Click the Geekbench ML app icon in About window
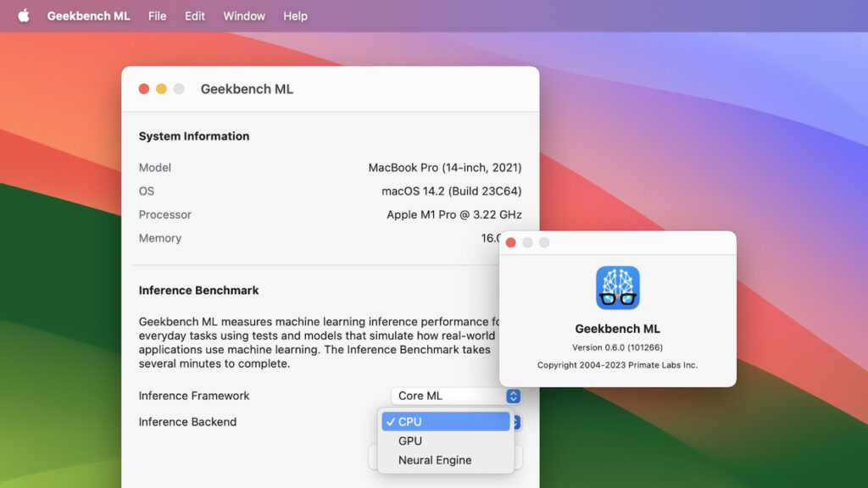Viewport: 868px width, 488px height. (618, 288)
